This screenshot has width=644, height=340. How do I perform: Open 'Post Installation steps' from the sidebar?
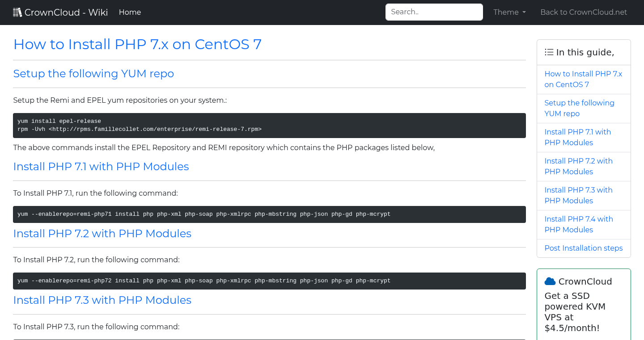(583, 248)
